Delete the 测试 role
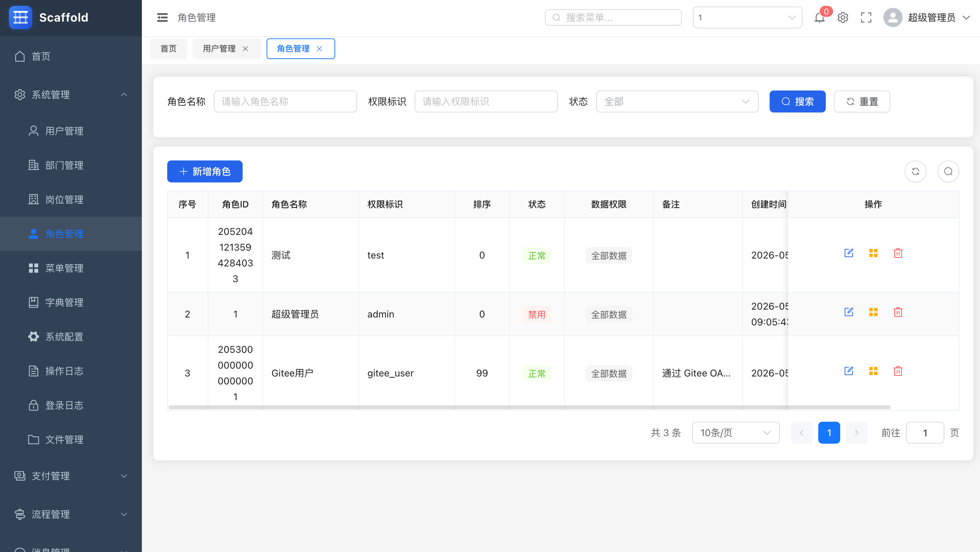Image resolution: width=980 pixels, height=552 pixels. [x=898, y=253]
